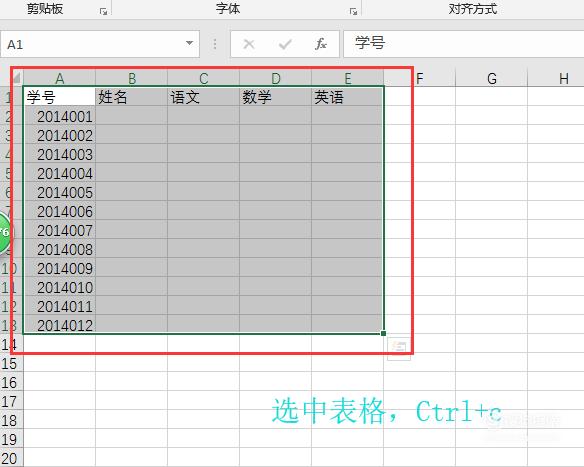Click cell containing 英语

pyautogui.click(x=347, y=97)
